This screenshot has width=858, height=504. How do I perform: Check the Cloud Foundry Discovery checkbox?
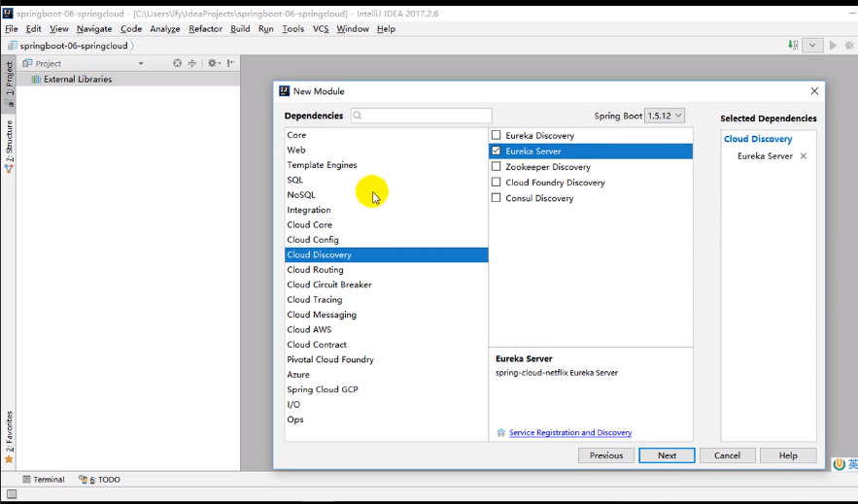click(497, 182)
